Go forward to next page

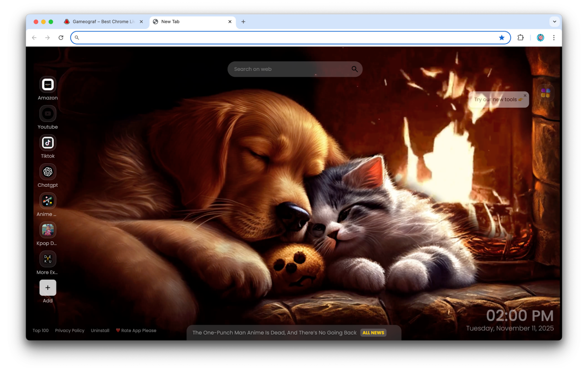tap(47, 38)
